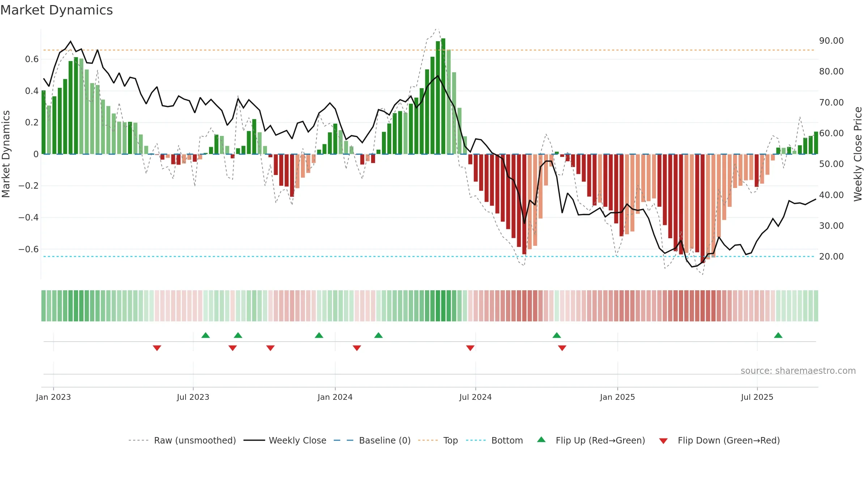Image resolution: width=868 pixels, height=488 pixels.
Task: Select red flip-down marker near Oct 2023
Action: (270, 348)
